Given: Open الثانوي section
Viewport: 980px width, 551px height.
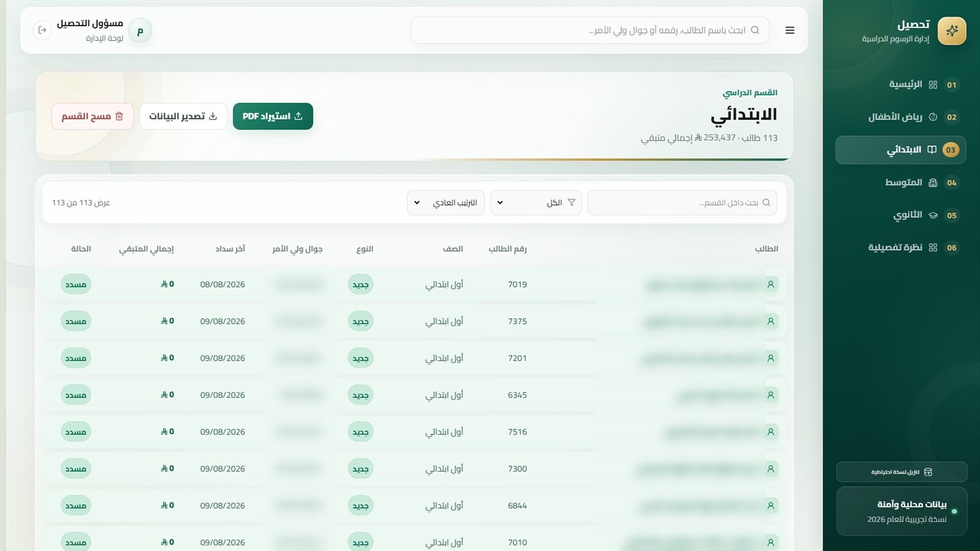Looking at the screenshot, I should pos(901,215).
